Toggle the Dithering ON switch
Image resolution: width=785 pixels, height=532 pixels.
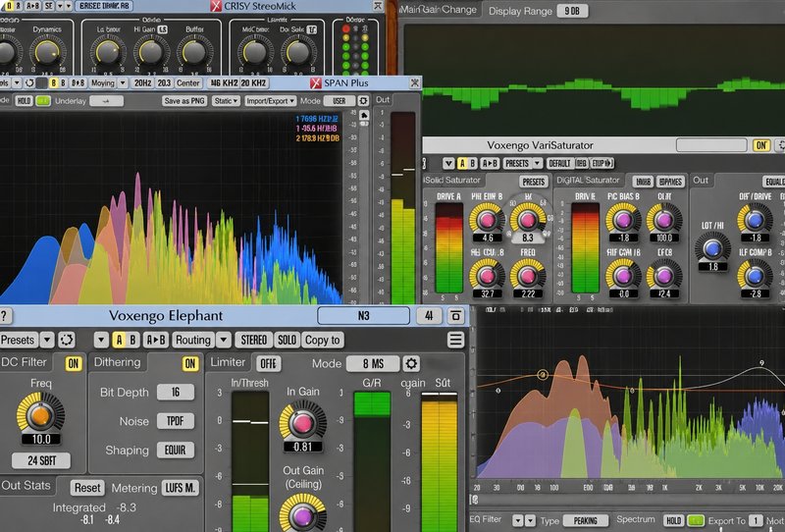[190, 364]
